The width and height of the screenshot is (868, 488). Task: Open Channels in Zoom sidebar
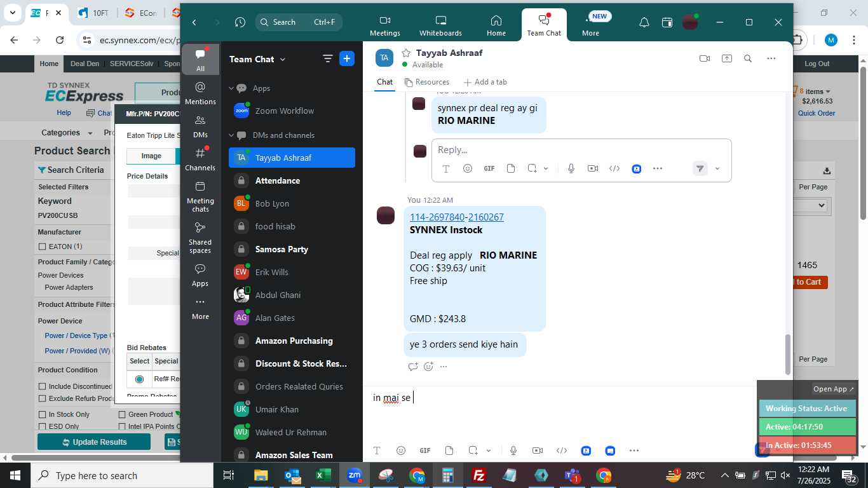(x=200, y=159)
